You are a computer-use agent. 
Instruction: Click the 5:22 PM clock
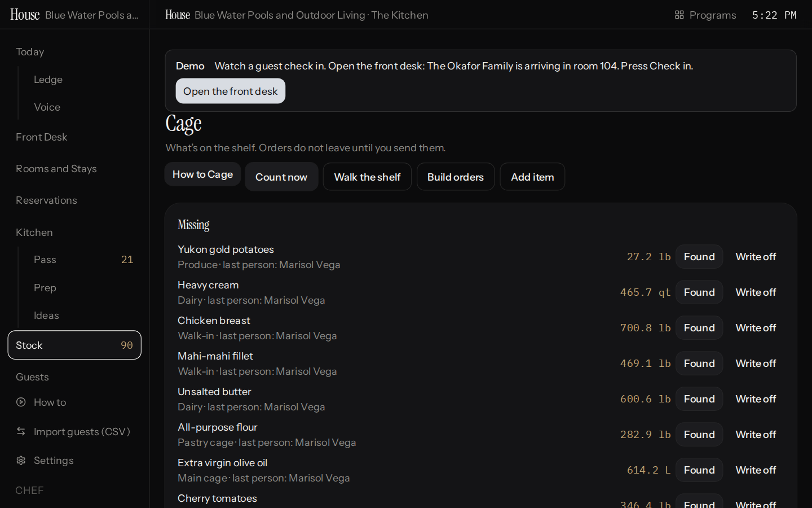click(774, 15)
